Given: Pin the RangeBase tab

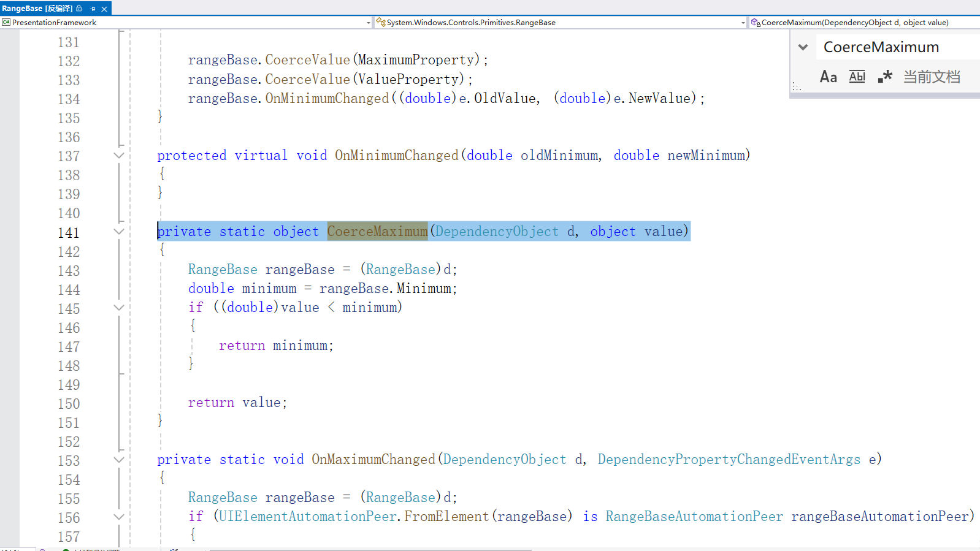Looking at the screenshot, I should (93, 9).
